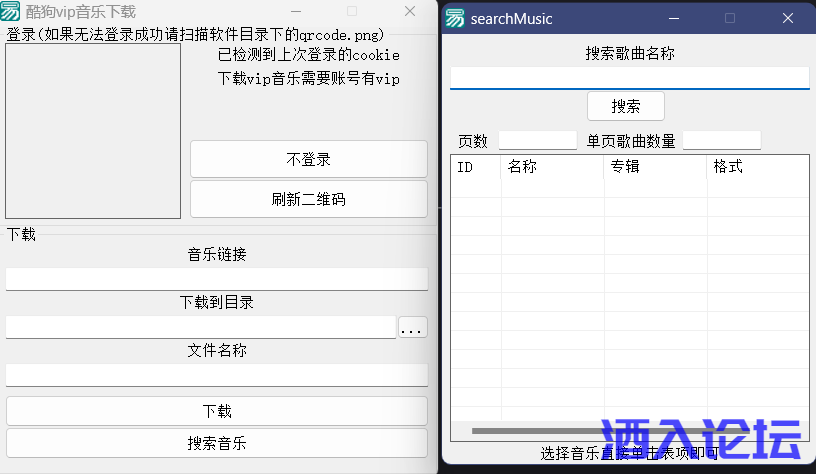
Task: Close the searchMusic window
Action: tap(788, 19)
